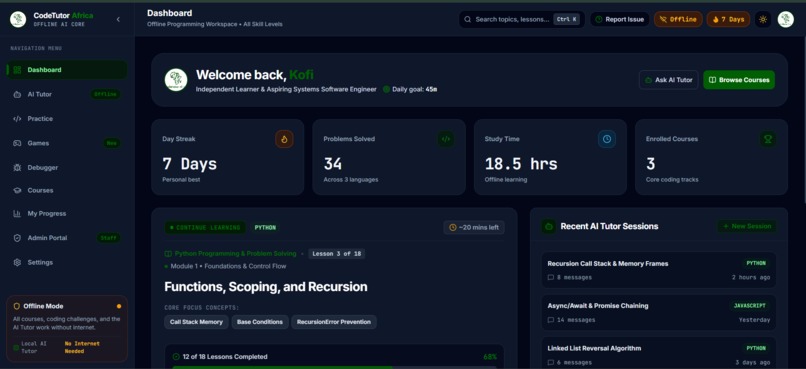Open the Debugger page
Viewport: 806px width, 369px height.
[x=67, y=168]
